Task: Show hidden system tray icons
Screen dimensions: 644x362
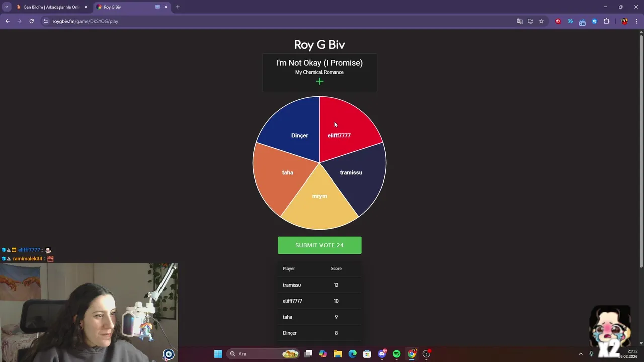Action: coord(580,354)
